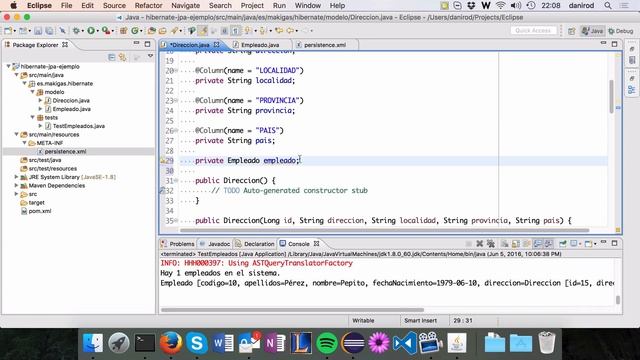Switch to the Debug perspective
This screenshot has width=640, height=360.
pos(620,31)
